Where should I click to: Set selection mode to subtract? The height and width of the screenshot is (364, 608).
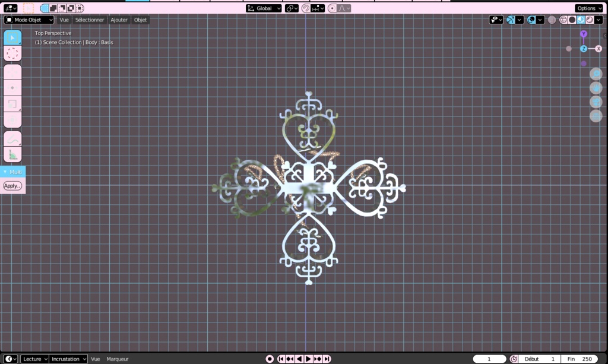[x=62, y=8]
